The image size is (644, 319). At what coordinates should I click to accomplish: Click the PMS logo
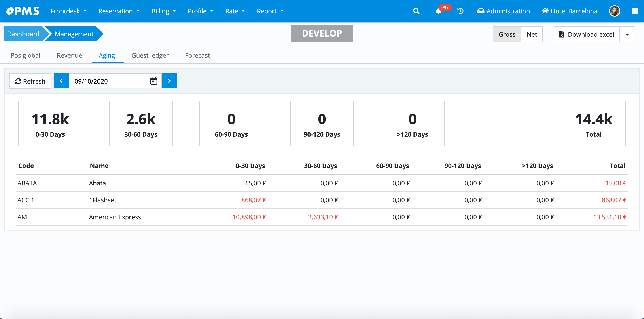[x=23, y=11]
